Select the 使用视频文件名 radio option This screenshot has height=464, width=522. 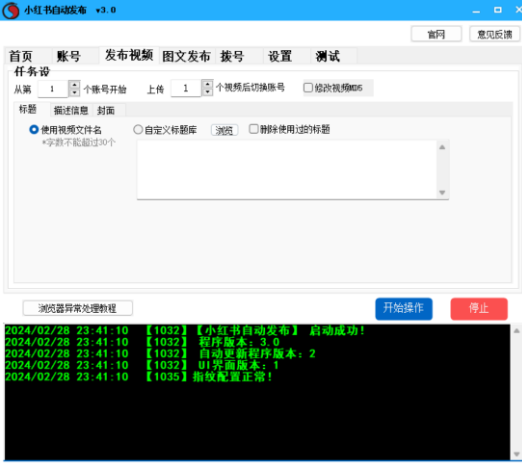pyautogui.click(x=34, y=129)
